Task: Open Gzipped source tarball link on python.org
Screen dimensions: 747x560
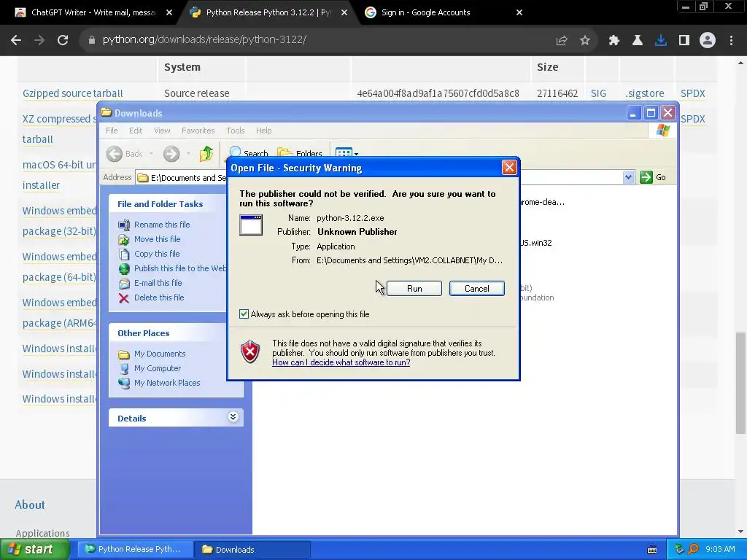Action: (x=72, y=93)
